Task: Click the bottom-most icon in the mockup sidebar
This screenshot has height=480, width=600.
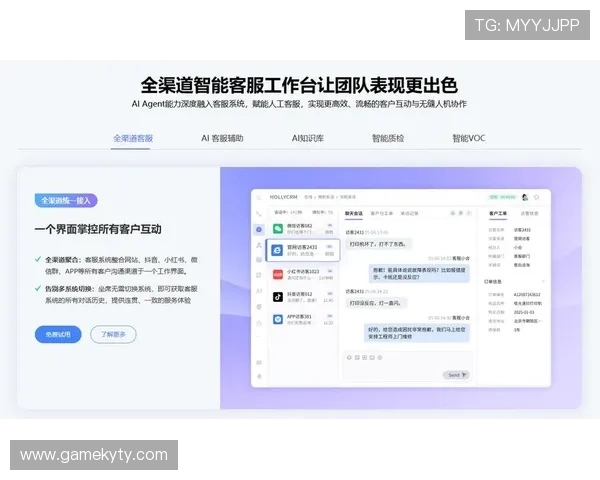Action: pos(259,377)
